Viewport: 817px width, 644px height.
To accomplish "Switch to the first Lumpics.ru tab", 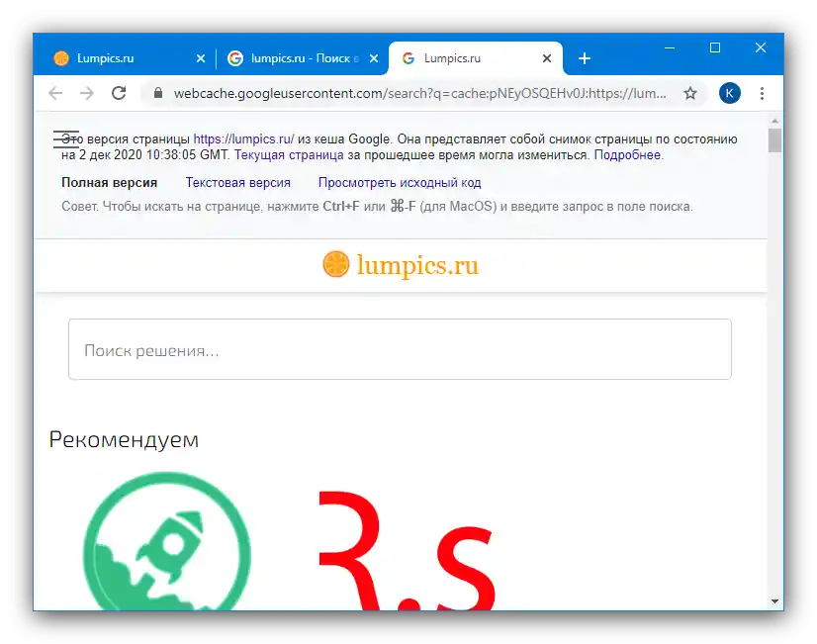I will 125,58.
